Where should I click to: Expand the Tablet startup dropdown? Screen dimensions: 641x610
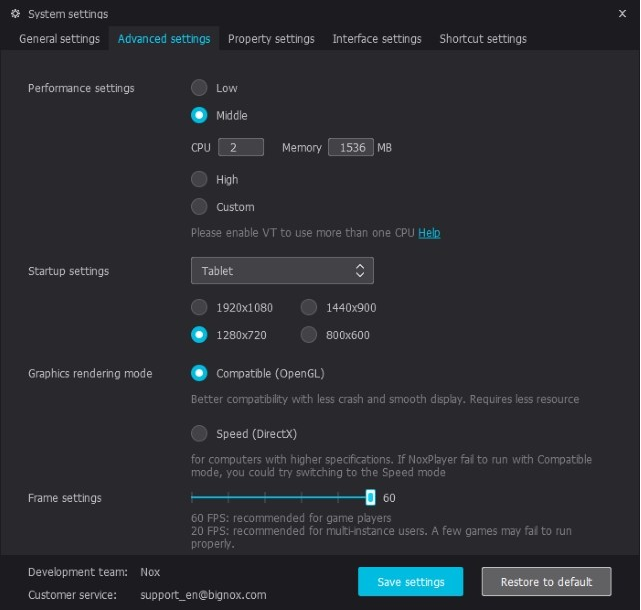click(x=282, y=271)
